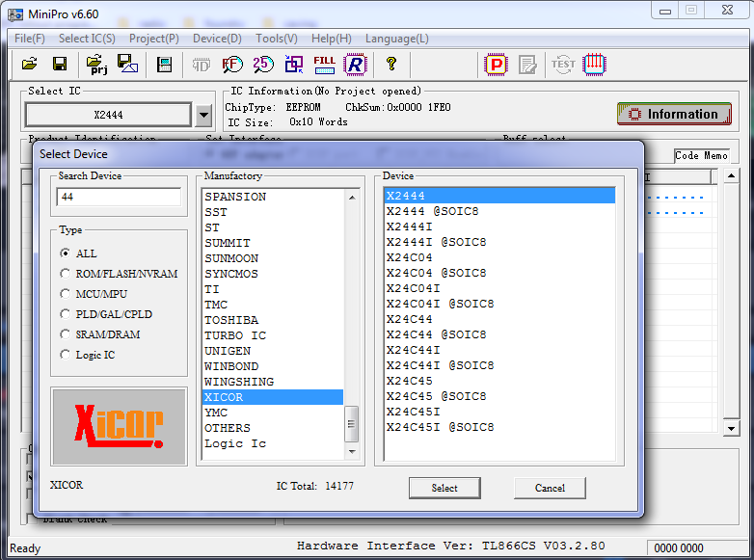
Task: Select the highlighted X2444 device entry
Action: click(x=499, y=196)
